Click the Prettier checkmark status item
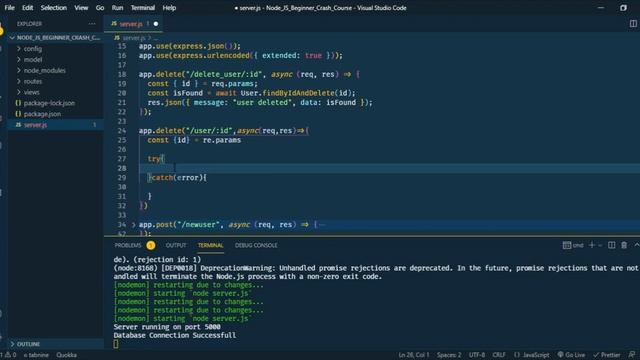Image resolution: width=640 pixels, height=360 pixels. 607,355
